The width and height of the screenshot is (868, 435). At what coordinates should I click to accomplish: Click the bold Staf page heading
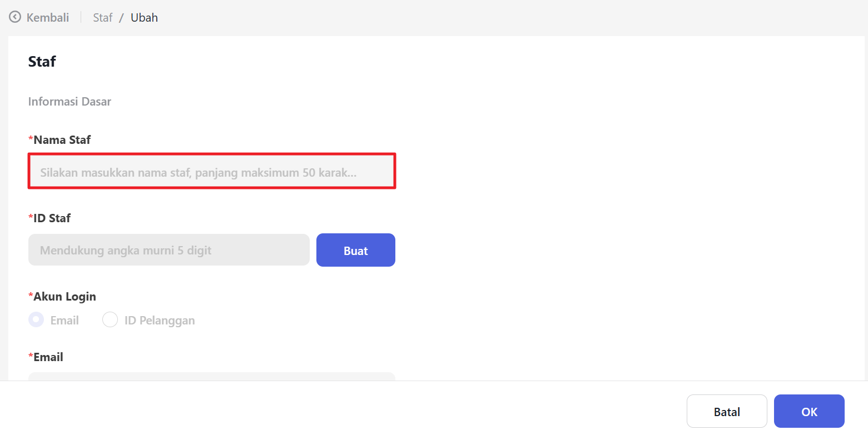(42, 61)
